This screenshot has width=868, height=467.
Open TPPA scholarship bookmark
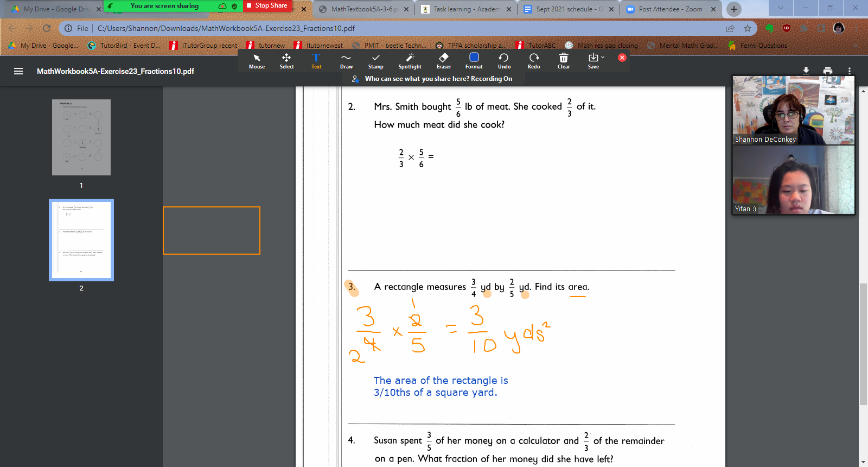click(x=471, y=46)
